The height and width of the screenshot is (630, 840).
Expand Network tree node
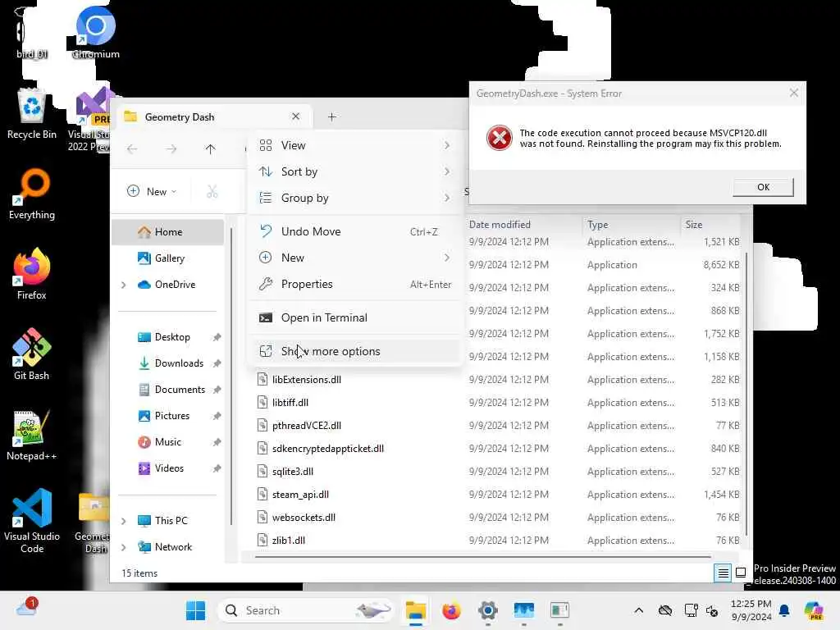click(124, 547)
